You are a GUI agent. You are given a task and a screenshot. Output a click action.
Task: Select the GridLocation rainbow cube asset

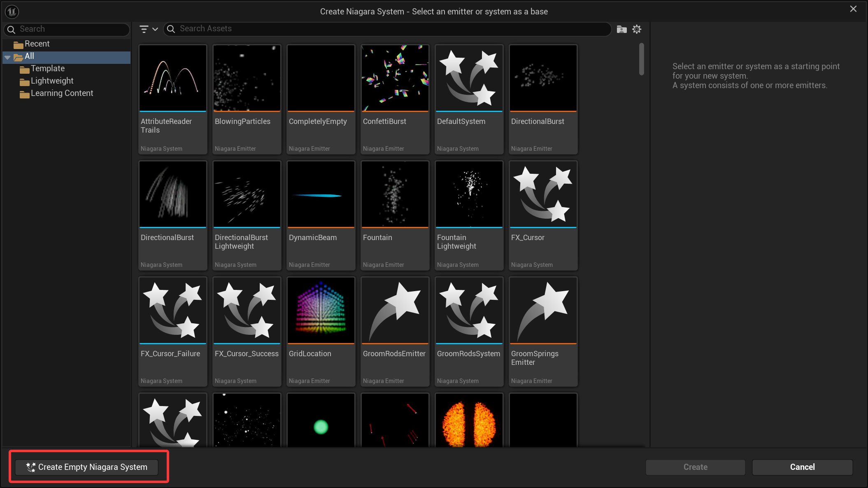pyautogui.click(x=321, y=311)
